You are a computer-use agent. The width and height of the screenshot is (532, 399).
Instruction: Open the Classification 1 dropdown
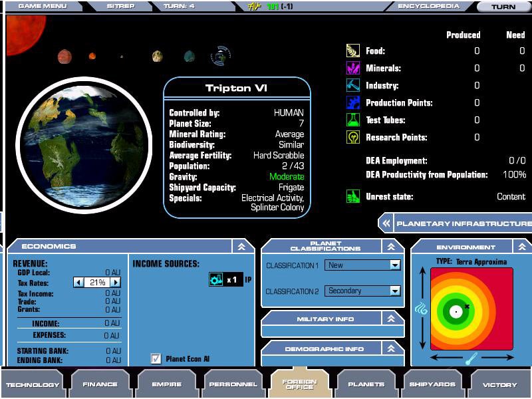tap(395, 265)
